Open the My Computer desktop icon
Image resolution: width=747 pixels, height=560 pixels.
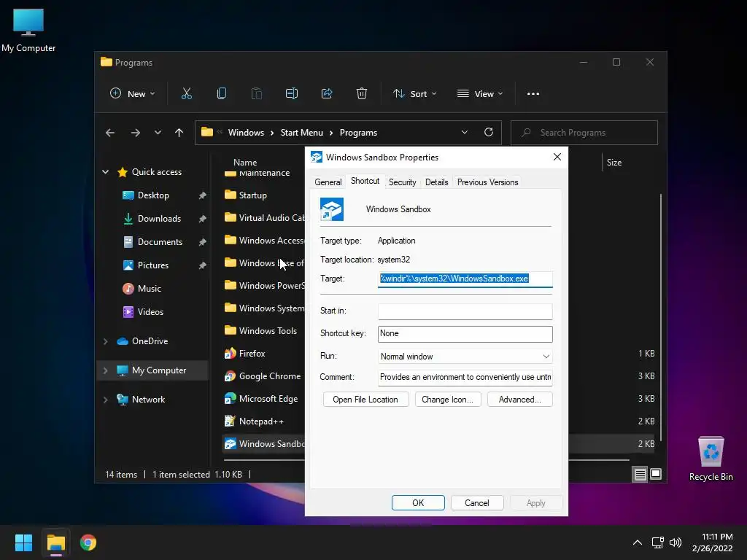(x=28, y=31)
